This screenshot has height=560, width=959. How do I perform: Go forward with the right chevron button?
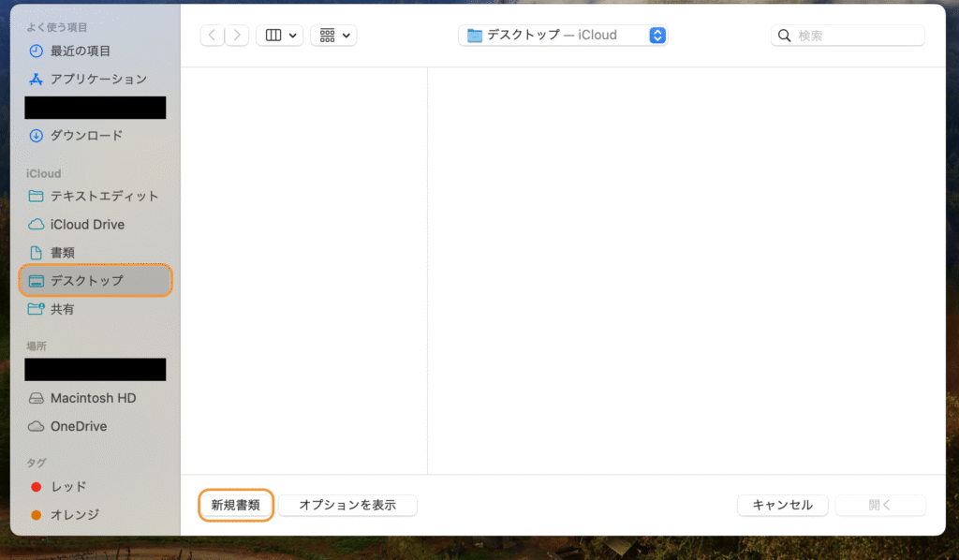(x=237, y=36)
